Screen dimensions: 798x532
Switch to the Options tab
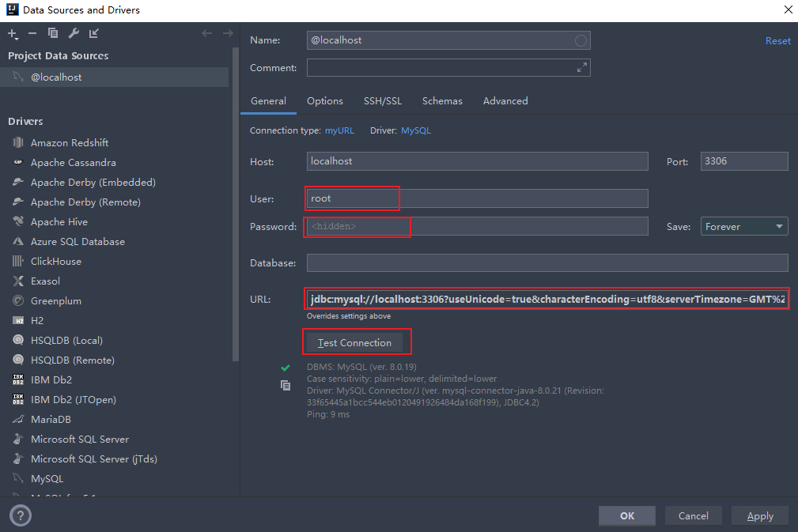tap(325, 100)
